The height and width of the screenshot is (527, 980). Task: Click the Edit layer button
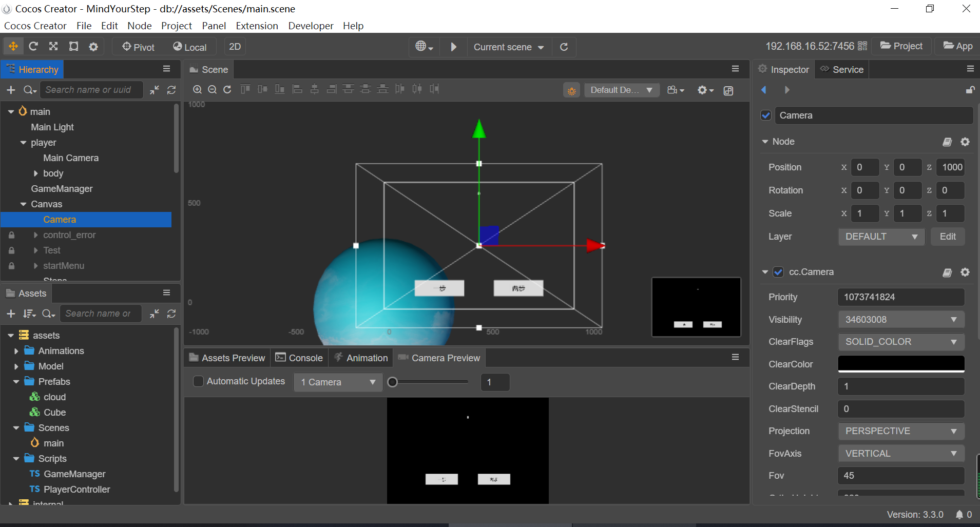[x=948, y=237]
